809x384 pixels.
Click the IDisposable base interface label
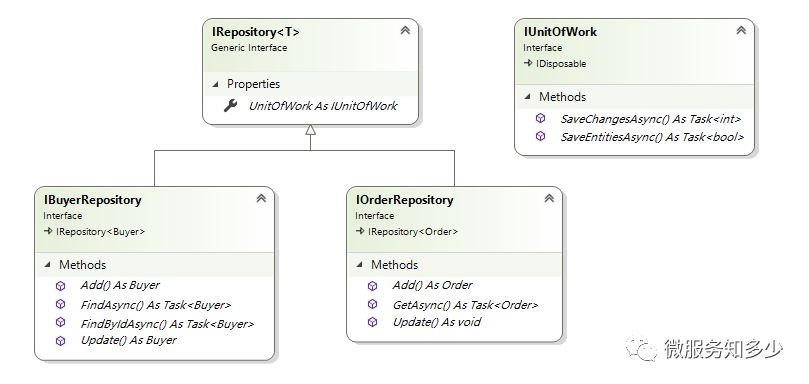click(560, 63)
